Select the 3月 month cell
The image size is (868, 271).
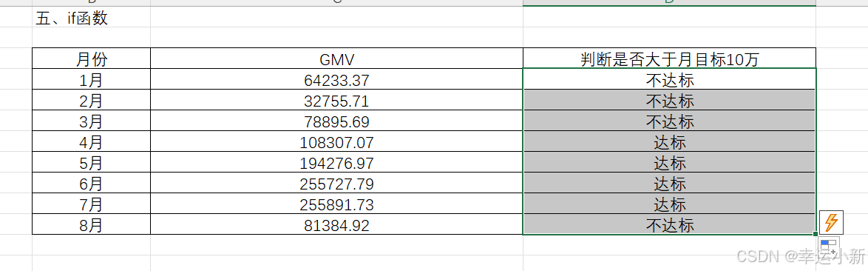(x=92, y=121)
